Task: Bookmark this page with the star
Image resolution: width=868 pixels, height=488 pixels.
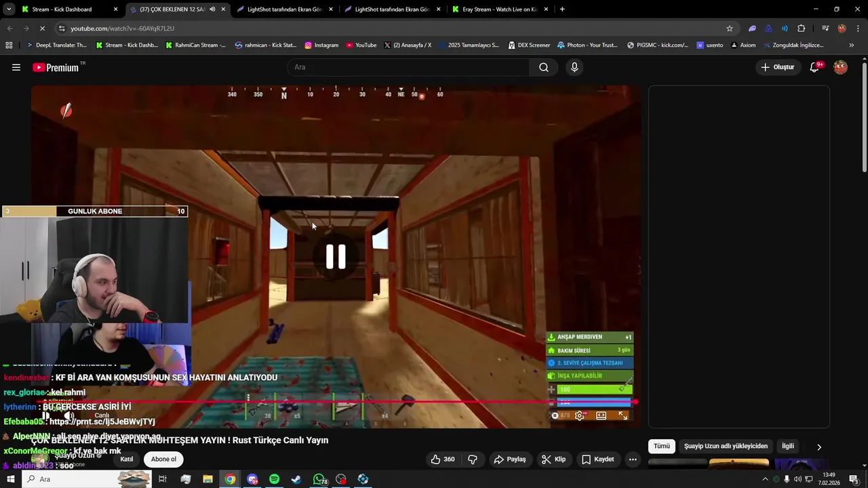Action: coord(730,28)
